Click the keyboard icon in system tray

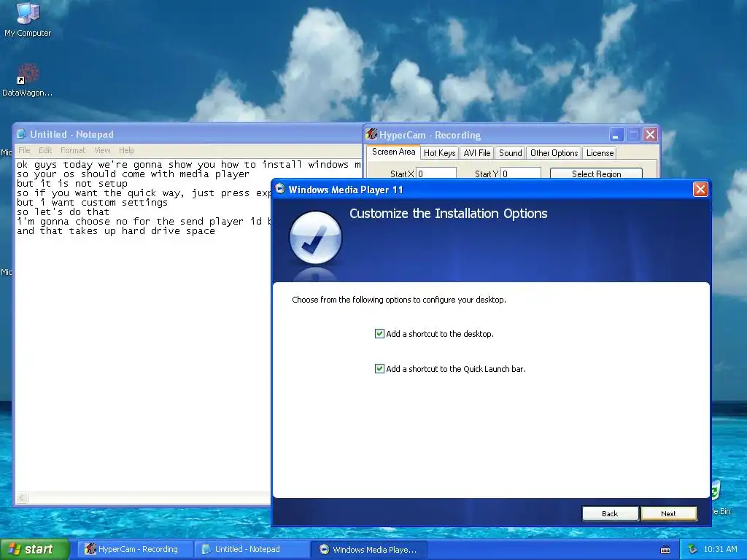click(x=665, y=550)
